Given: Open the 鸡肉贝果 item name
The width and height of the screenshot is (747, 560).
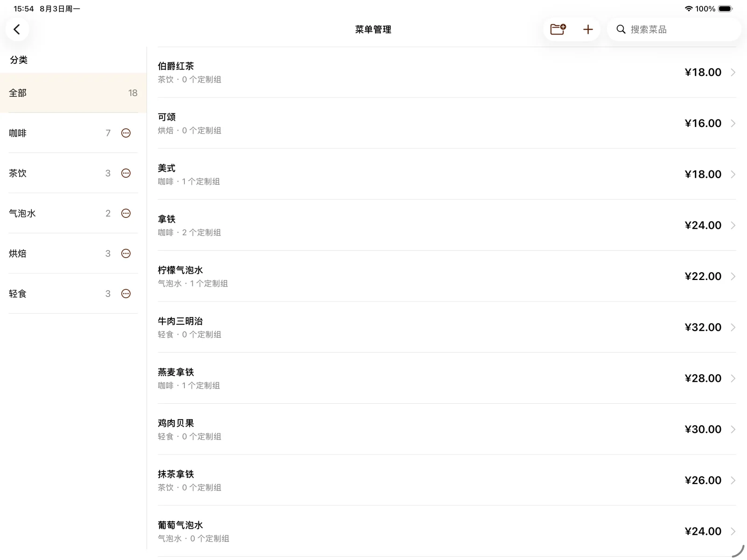Looking at the screenshot, I should point(176,423).
